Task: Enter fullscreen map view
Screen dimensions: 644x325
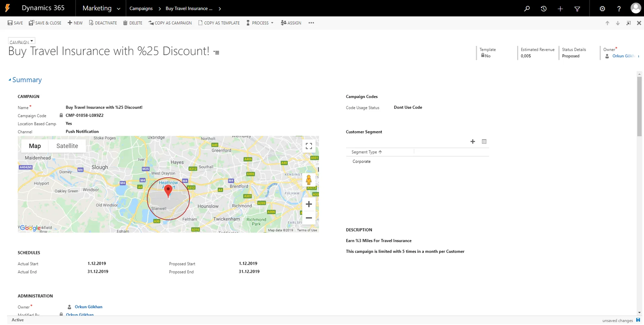Action: coord(309,146)
